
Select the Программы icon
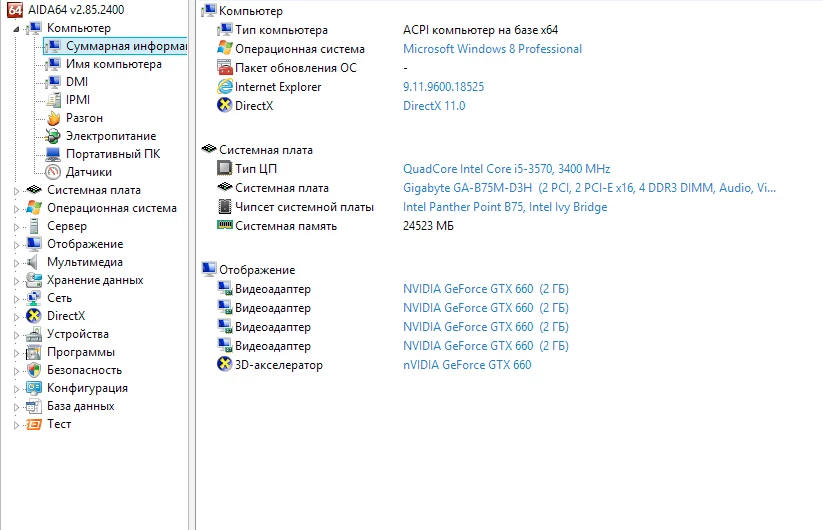(34, 352)
